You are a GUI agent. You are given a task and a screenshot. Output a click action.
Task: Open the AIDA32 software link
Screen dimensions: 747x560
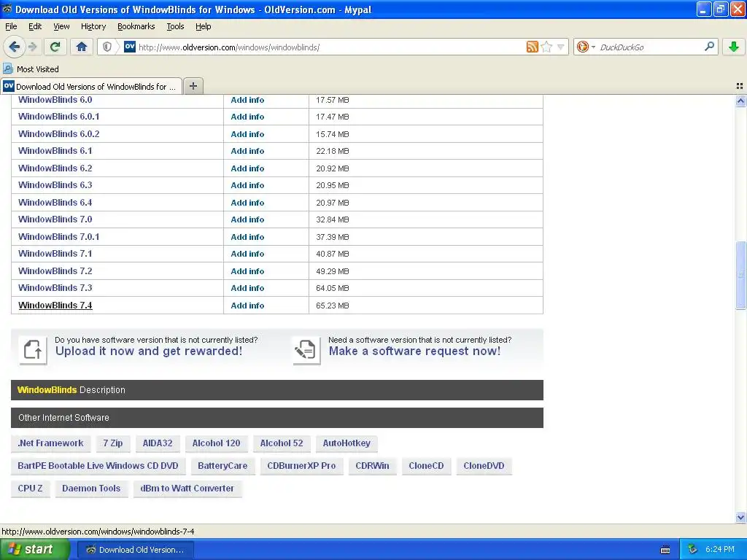[x=158, y=443]
